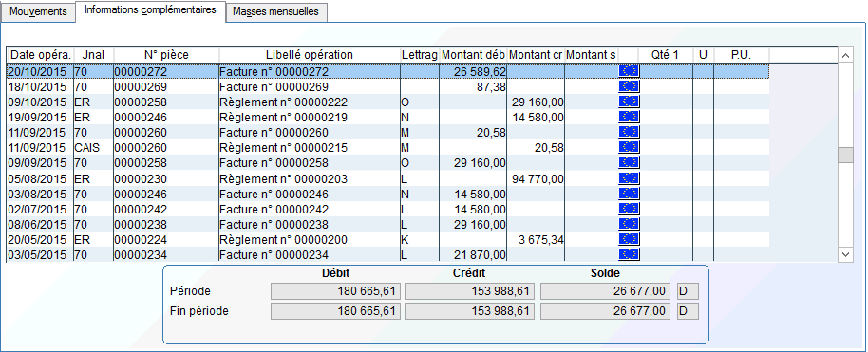868x352 pixels.
Task: Click the EU flag icon on Règlement n° 00000222 row
Action: [629, 102]
